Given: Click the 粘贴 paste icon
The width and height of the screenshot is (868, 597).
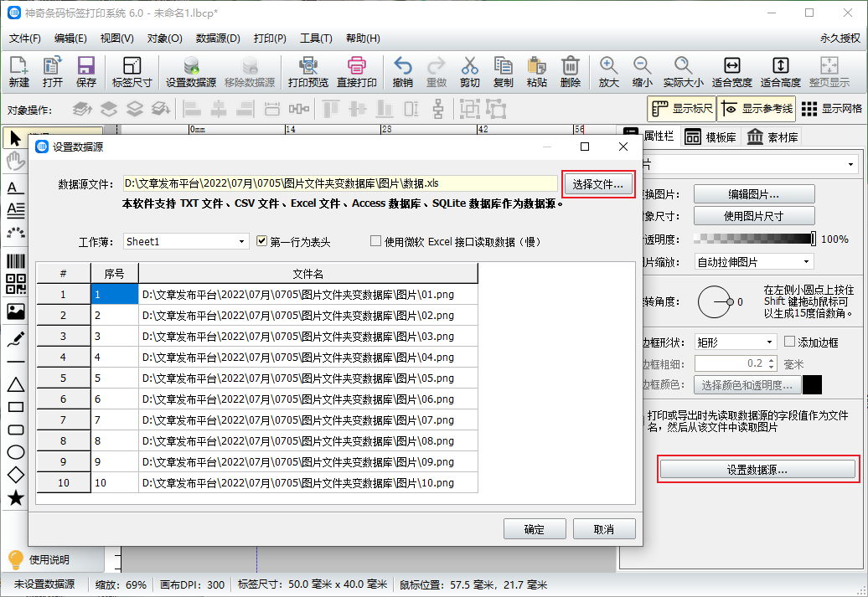Looking at the screenshot, I should pos(536,72).
